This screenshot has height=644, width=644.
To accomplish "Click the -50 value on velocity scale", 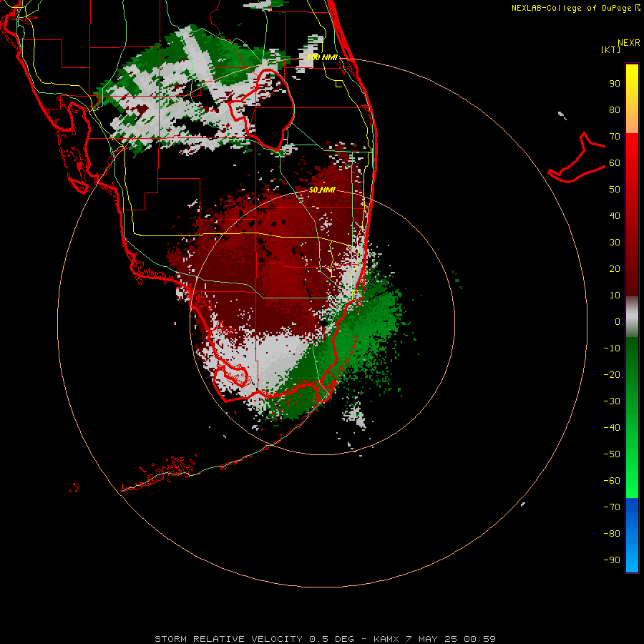I will coord(612,454).
